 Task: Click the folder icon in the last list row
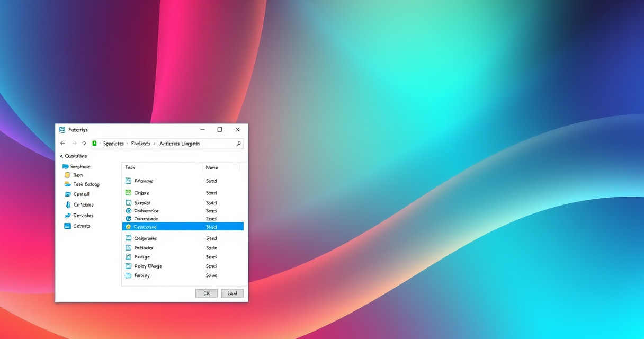click(128, 275)
